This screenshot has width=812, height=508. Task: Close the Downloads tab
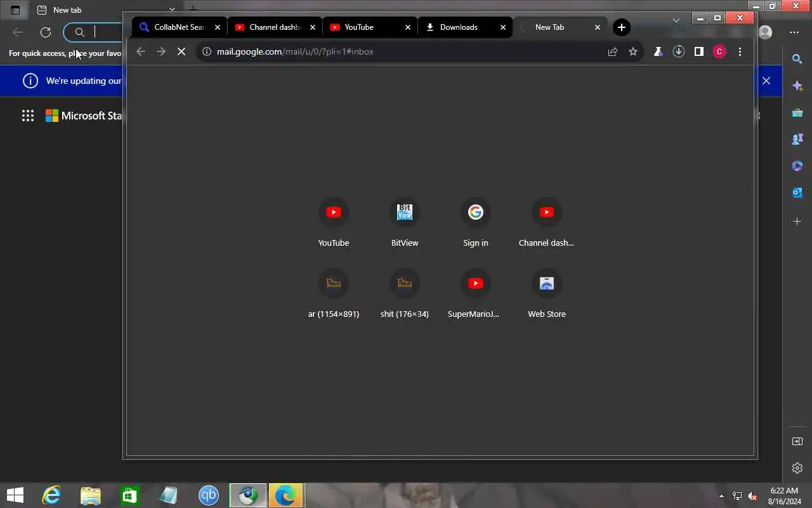click(x=503, y=27)
